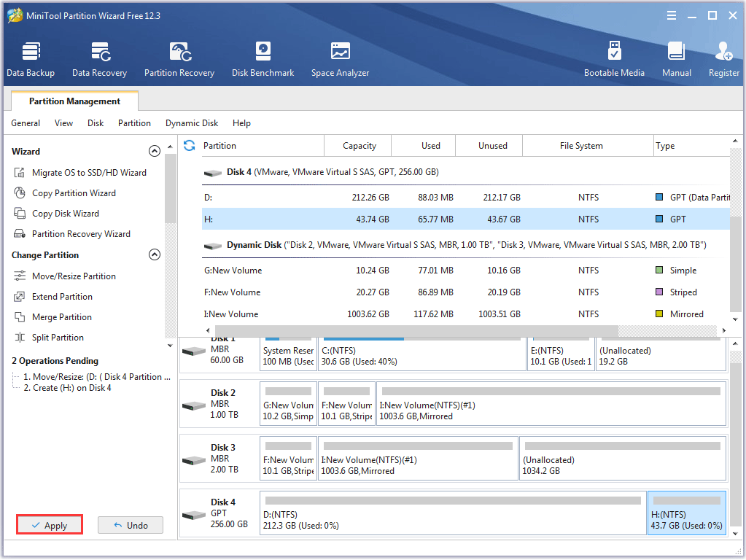Open Partition Recovery from the toolbar
This screenshot has width=746, height=560.
click(x=179, y=60)
